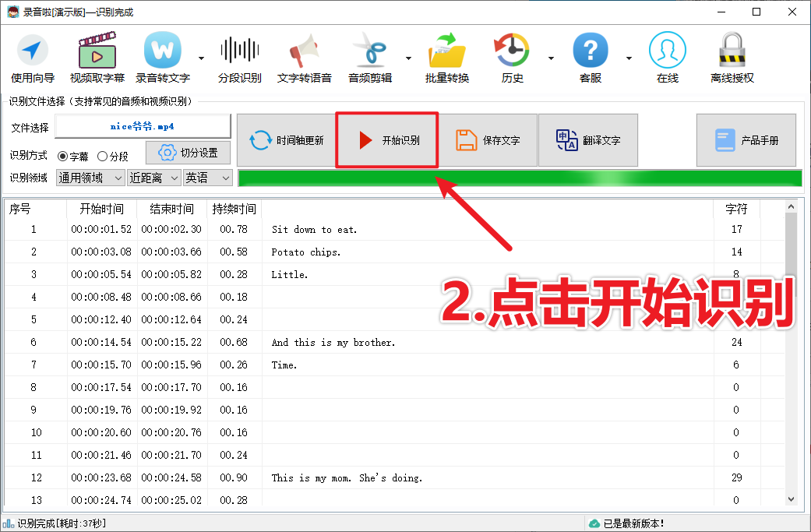This screenshot has width=811, height=532.
Task: Open 音频剪辑 audio clipping tool
Action: tap(370, 58)
